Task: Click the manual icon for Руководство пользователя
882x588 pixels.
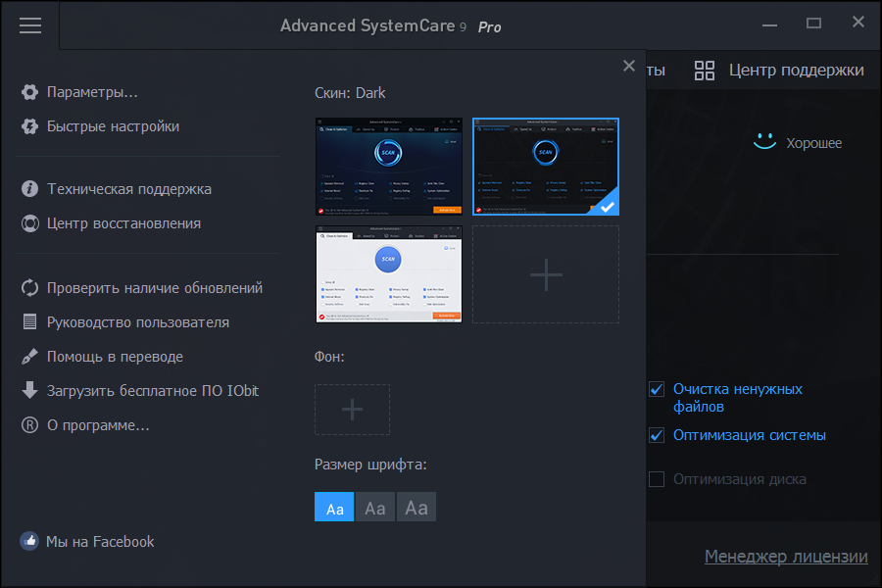Action: coord(29,321)
